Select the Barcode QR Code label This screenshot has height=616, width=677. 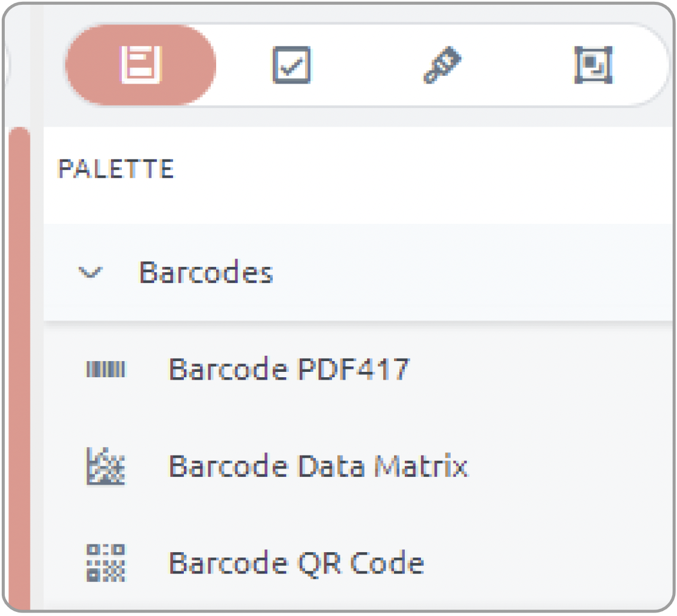(296, 563)
